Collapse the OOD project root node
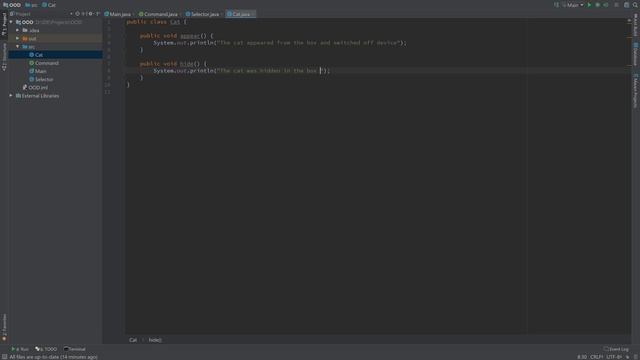 tap(11, 22)
